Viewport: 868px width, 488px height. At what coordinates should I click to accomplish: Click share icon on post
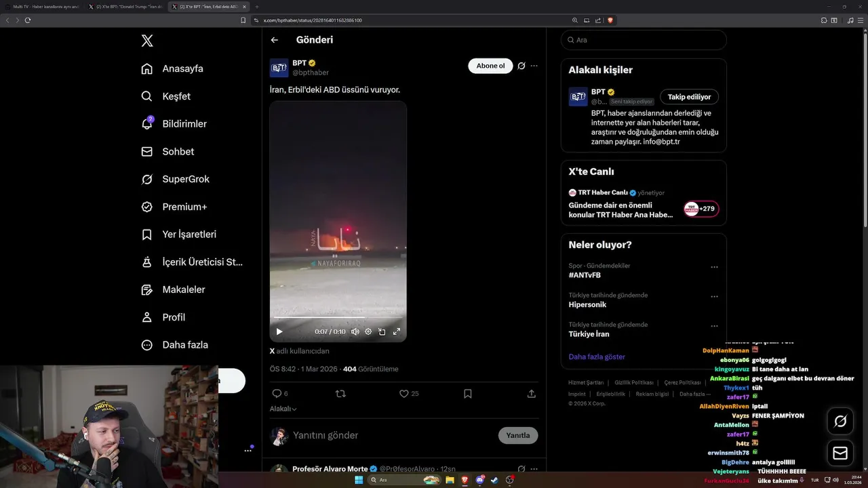point(532,393)
